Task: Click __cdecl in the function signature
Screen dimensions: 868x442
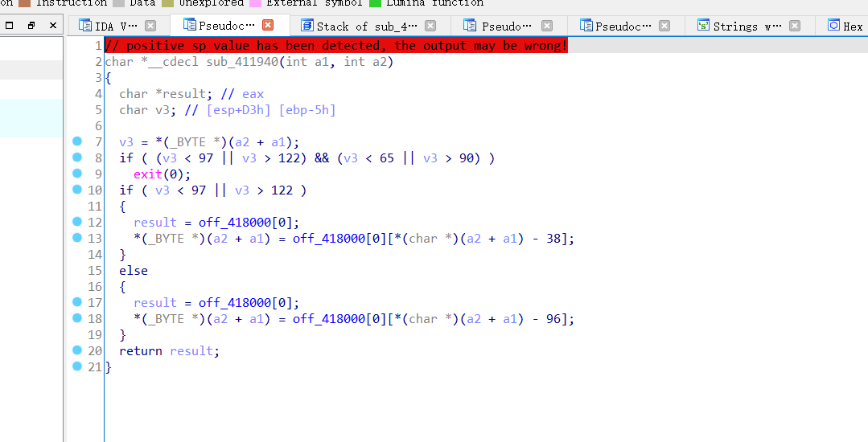Action: click(x=173, y=61)
